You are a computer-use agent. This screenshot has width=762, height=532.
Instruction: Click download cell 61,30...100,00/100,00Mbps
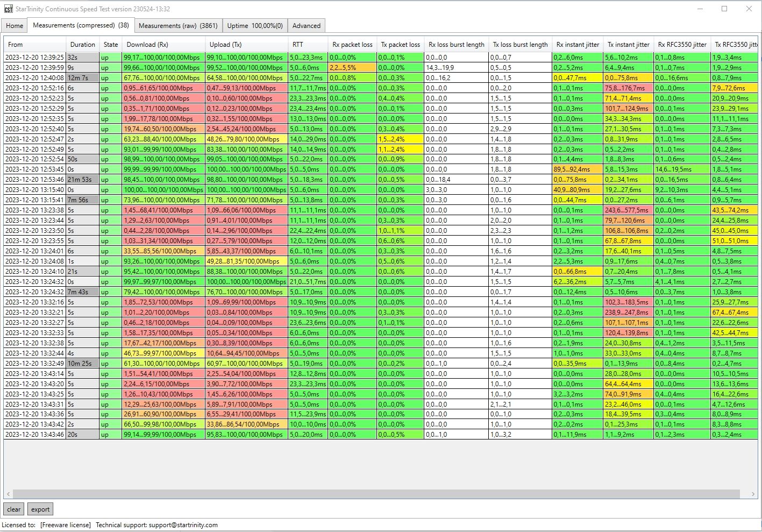163,364
